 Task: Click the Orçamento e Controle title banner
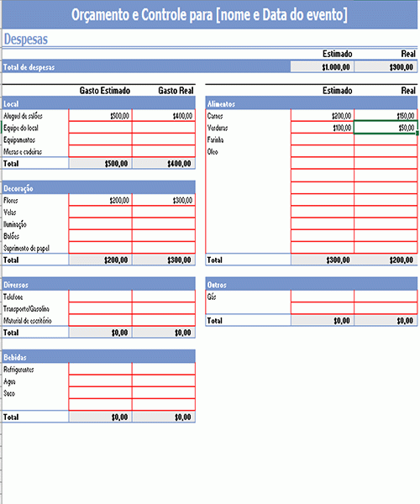[209, 14]
